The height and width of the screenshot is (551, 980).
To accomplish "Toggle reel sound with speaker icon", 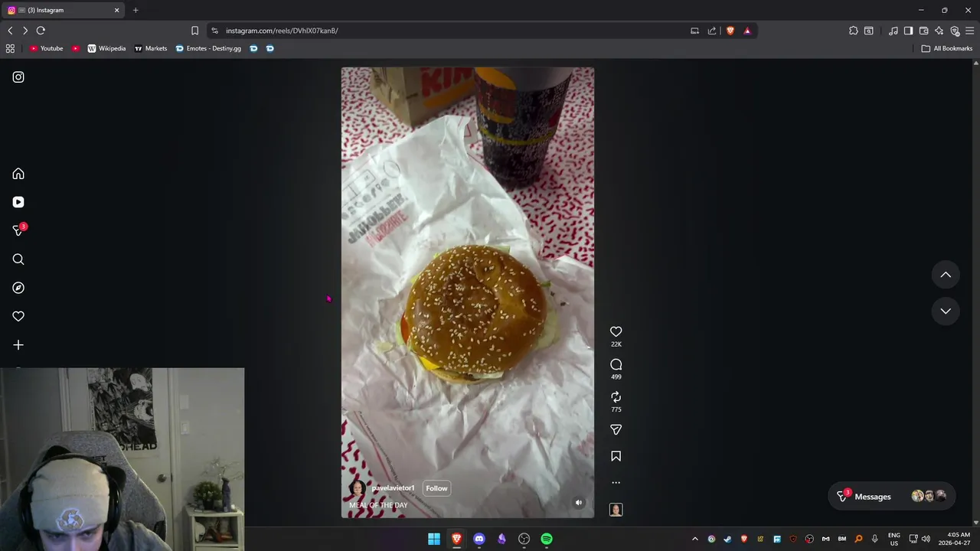I will point(579,503).
